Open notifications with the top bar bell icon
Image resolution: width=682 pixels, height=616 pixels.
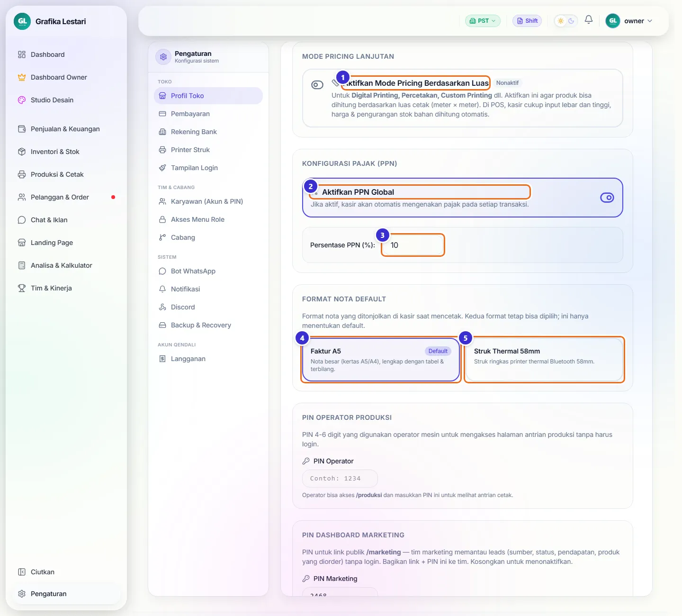[589, 20]
